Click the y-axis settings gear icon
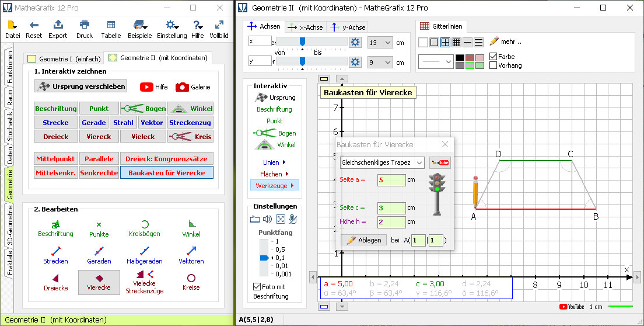Image resolution: width=644 pixels, height=326 pixels. tap(355, 62)
